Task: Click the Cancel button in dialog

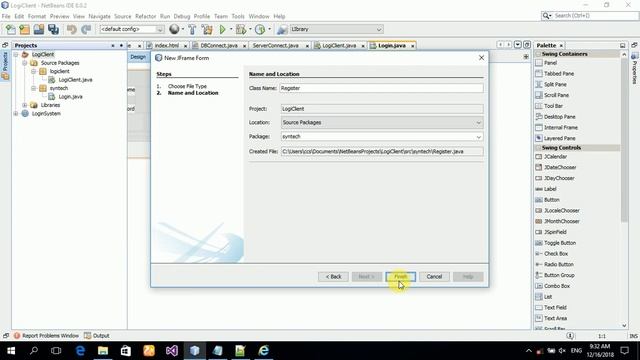Action: pos(434,277)
